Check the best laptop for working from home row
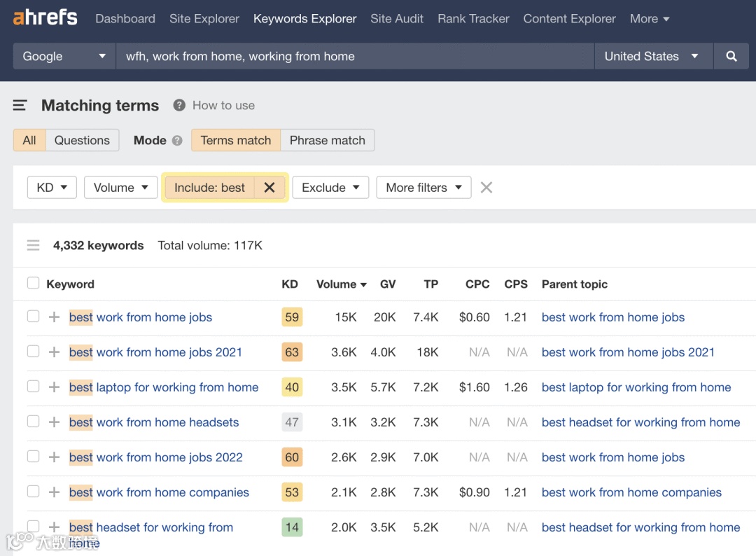This screenshot has height=556, width=756. click(x=34, y=387)
